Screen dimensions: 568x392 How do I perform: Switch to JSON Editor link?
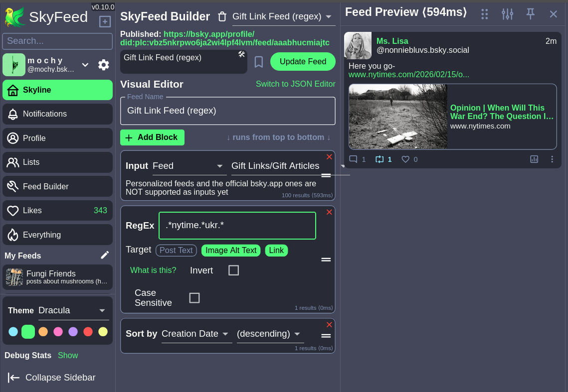click(x=295, y=84)
